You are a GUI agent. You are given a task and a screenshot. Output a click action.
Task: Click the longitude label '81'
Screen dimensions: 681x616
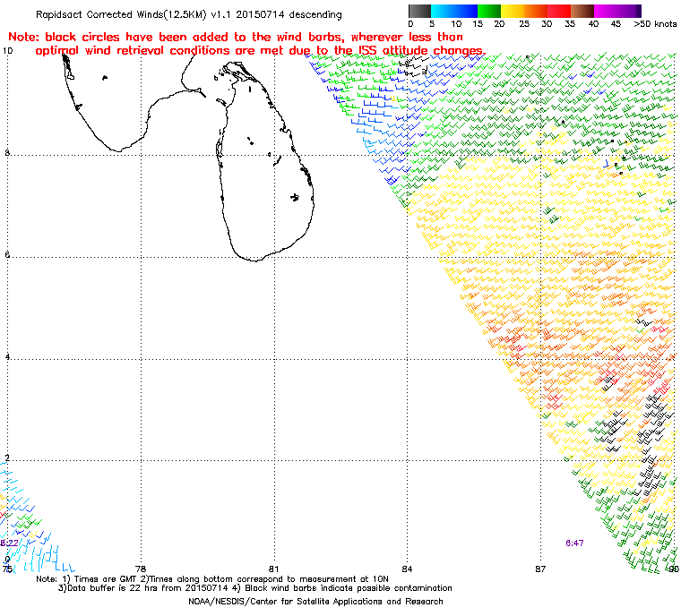[x=273, y=569]
